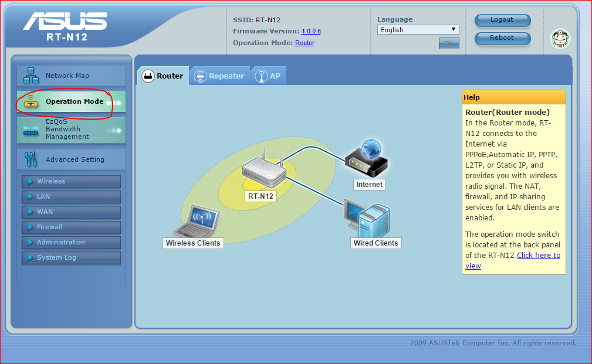
Task: Click the Operation Mode router icon
Action: click(31, 102)
